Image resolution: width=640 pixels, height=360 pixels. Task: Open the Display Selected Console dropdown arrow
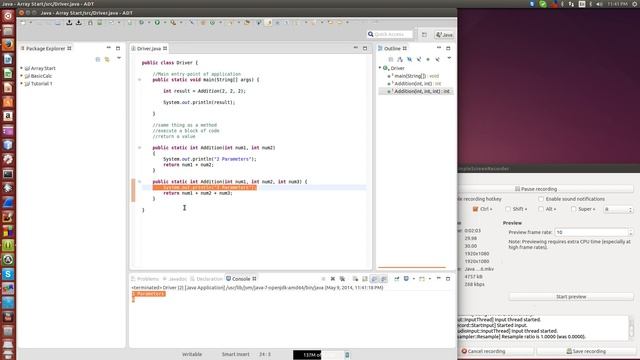[413, 279]
